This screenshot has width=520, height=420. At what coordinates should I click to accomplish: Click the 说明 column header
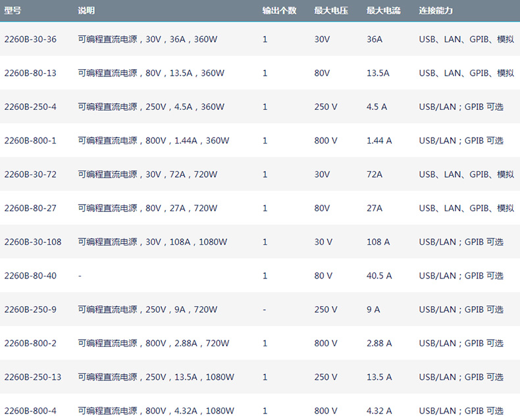(86, 11)
